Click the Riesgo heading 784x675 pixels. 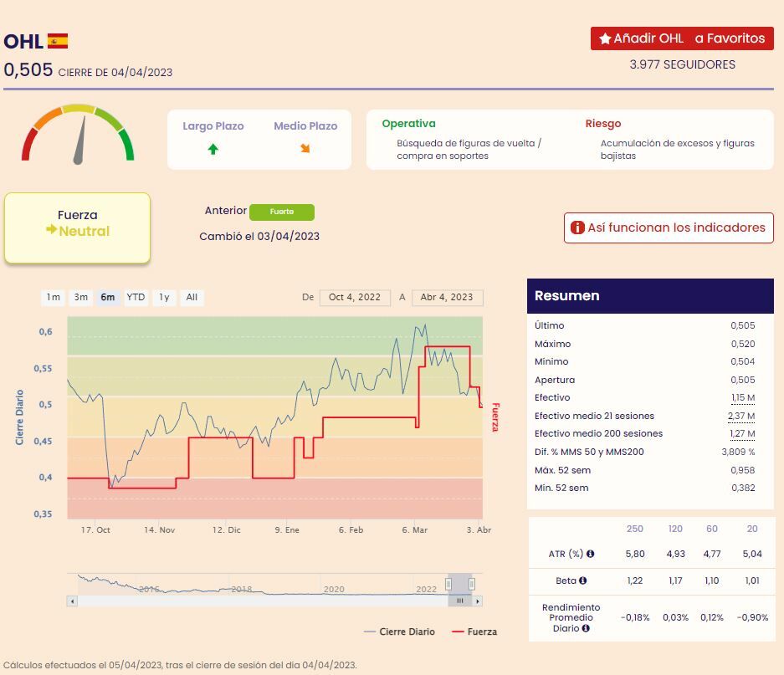(x=603, y=124)
